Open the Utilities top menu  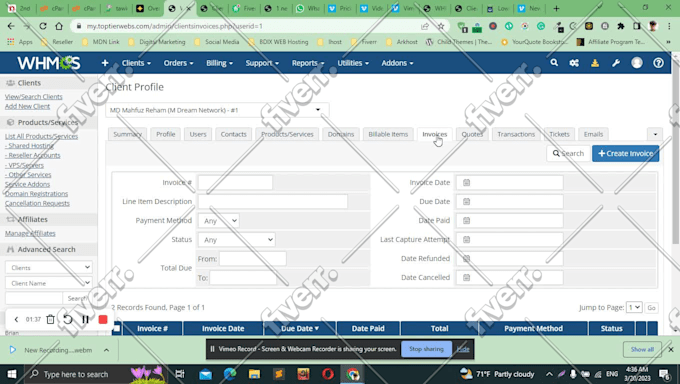tap(353, 63)
